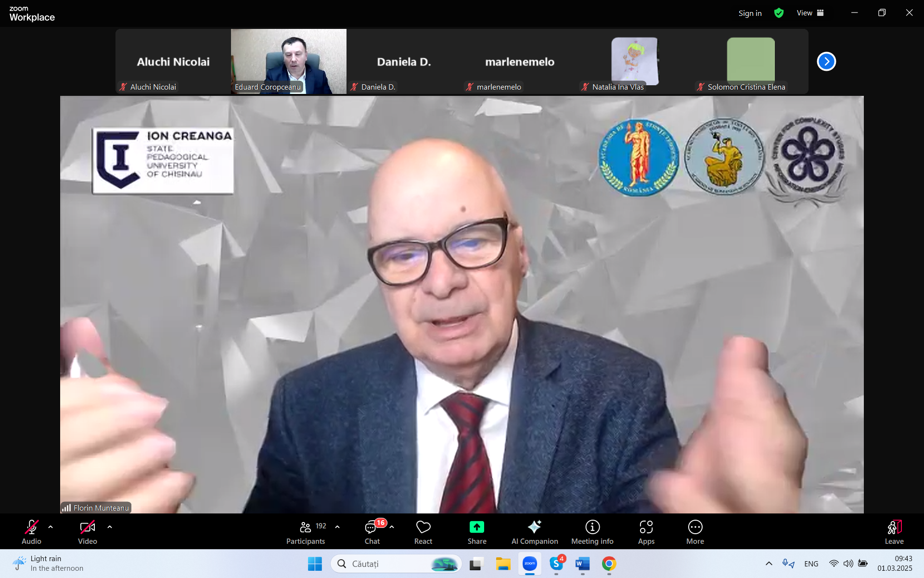Viewport: 924px width, 578px height.
Task: Expand chat options arrow
Action: tap(392, 527)
